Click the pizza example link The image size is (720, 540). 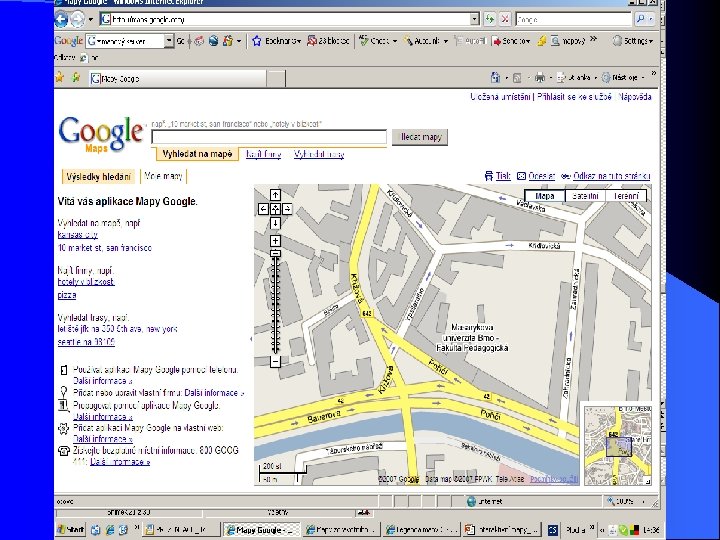point(67,295)
